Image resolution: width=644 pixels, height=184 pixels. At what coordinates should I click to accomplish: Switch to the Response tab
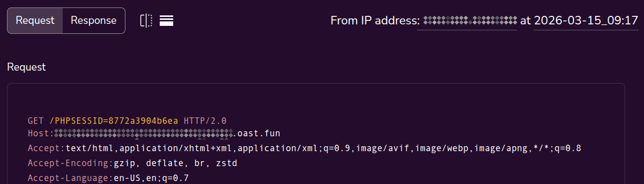[94, 20]
